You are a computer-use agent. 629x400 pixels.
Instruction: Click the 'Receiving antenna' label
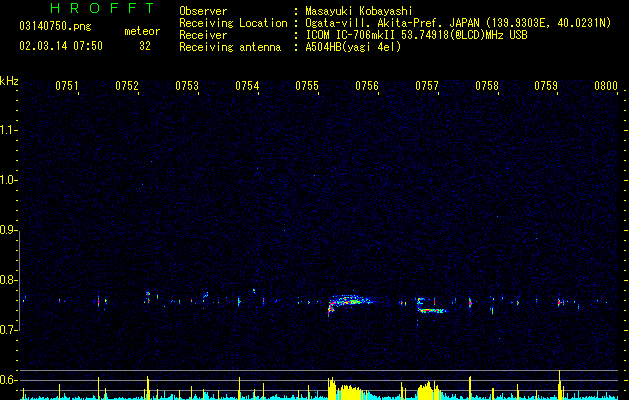[230, 47]
